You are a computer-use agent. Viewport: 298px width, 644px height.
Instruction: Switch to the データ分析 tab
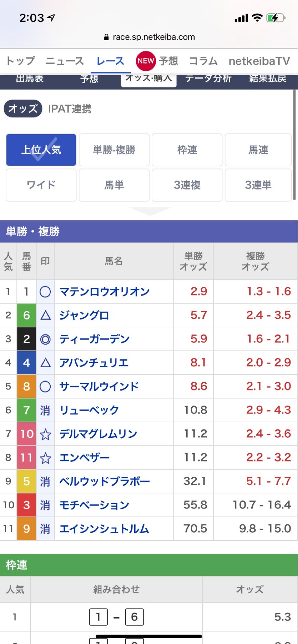tap(208, 78)
